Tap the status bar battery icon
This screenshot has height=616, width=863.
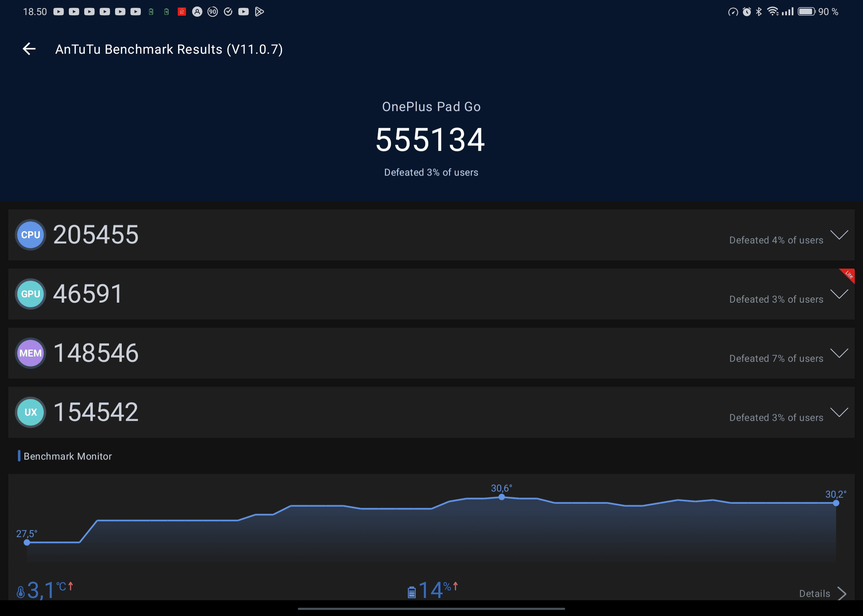(806, 12)
